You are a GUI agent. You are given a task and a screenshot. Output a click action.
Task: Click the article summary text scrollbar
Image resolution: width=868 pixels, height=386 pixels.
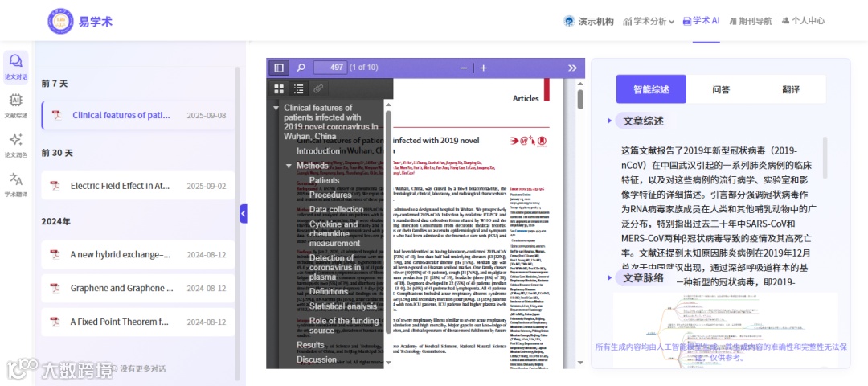click(x=825, y=158)
